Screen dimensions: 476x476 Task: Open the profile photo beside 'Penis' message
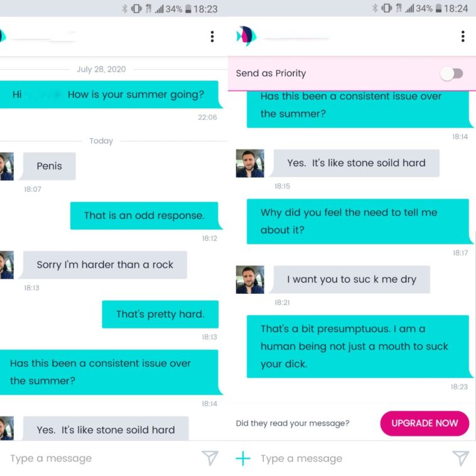coord(7,166)
